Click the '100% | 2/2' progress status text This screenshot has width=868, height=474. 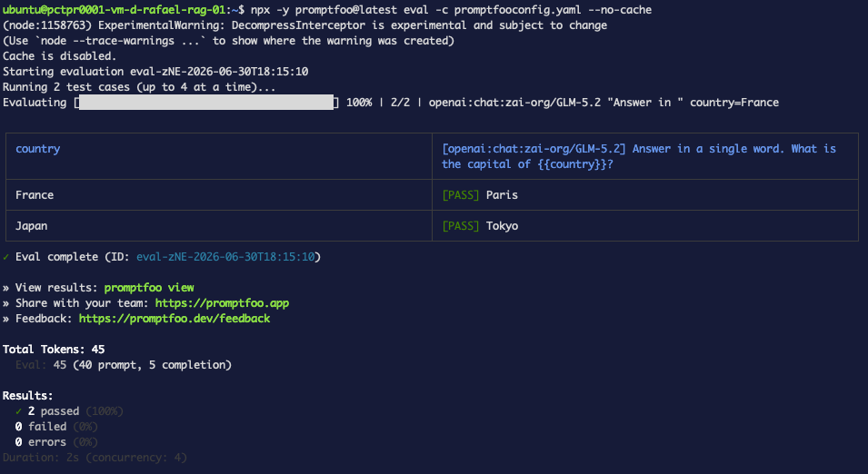click(378, 103)
